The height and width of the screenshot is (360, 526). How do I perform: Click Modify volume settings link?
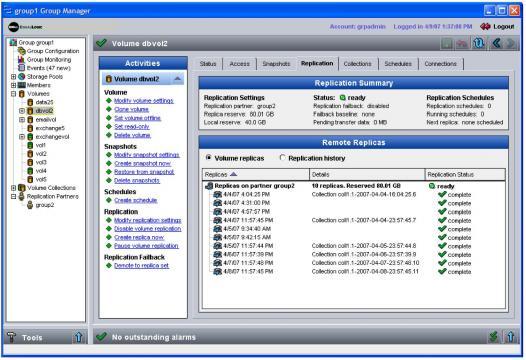(x=144, y=101)
